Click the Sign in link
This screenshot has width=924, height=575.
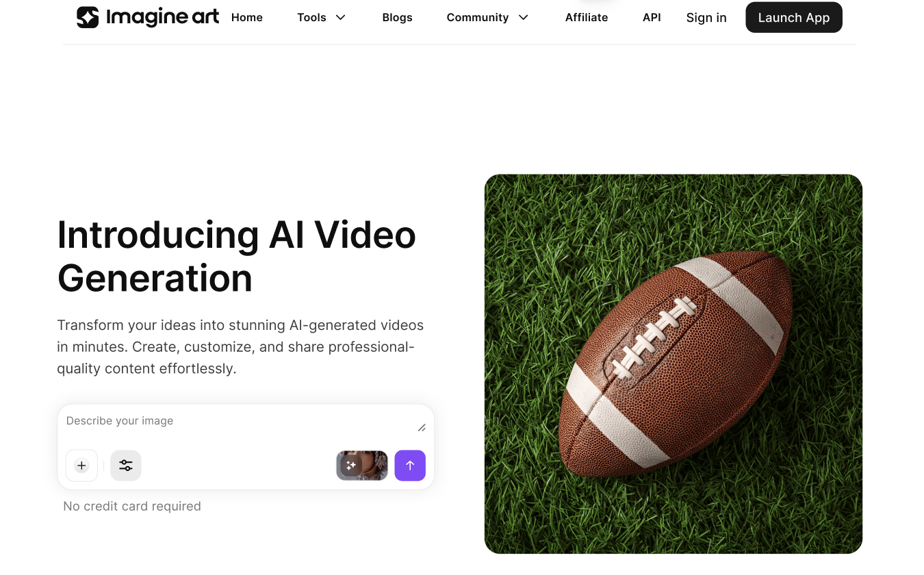(x=706, y=18)
